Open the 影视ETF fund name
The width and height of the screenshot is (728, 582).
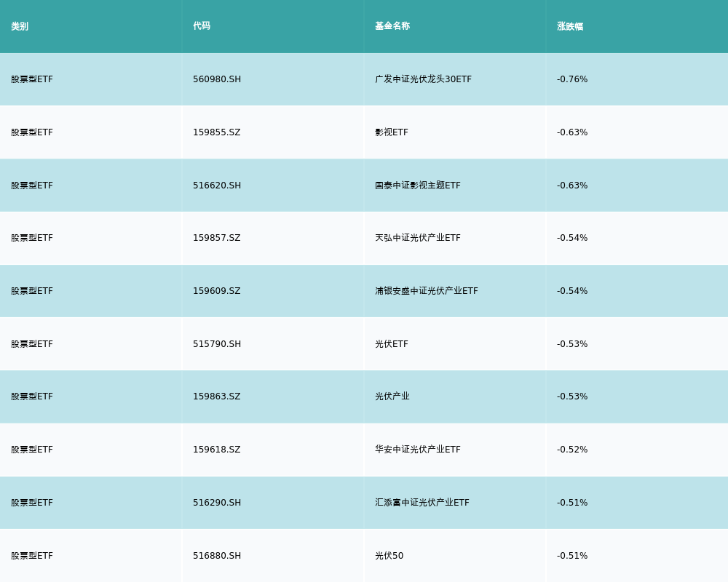[392, 132]
